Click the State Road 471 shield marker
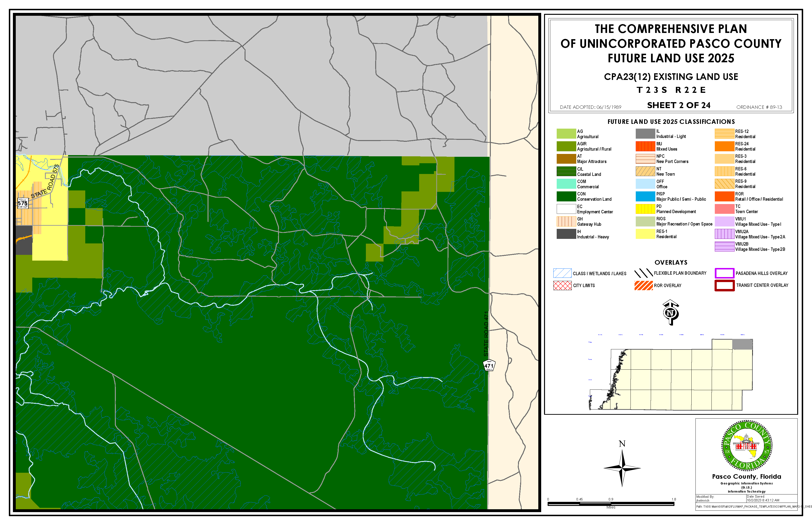Image resolution: width=812 pixels, height=525 pixels. coord(489,365)
